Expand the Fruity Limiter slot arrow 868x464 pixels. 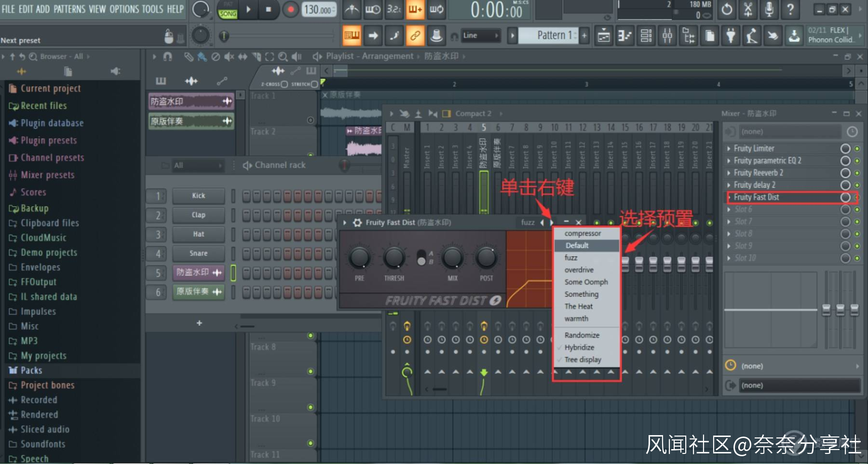coord(729,148)
